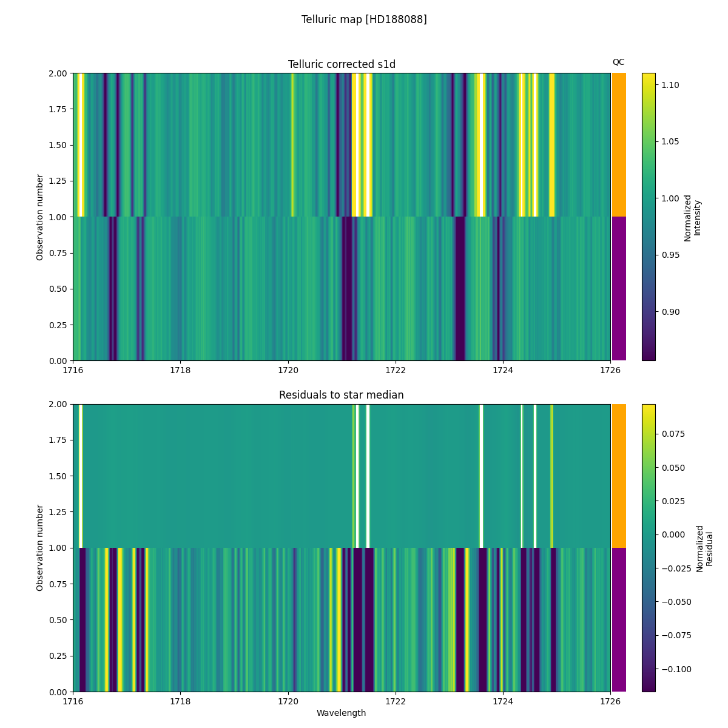Click the 1.25 y-tick label on the residuals plot

pos(59,512)
